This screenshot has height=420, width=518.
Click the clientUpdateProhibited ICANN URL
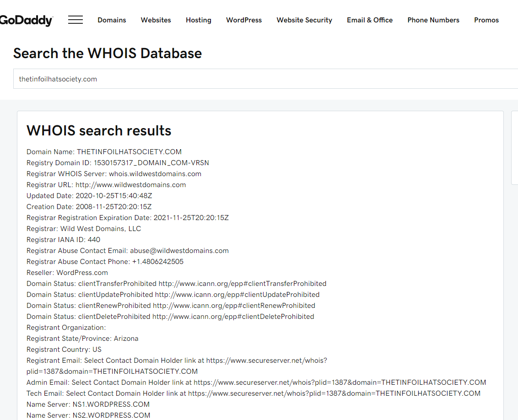pyautogui.click(x=237, y=295)
